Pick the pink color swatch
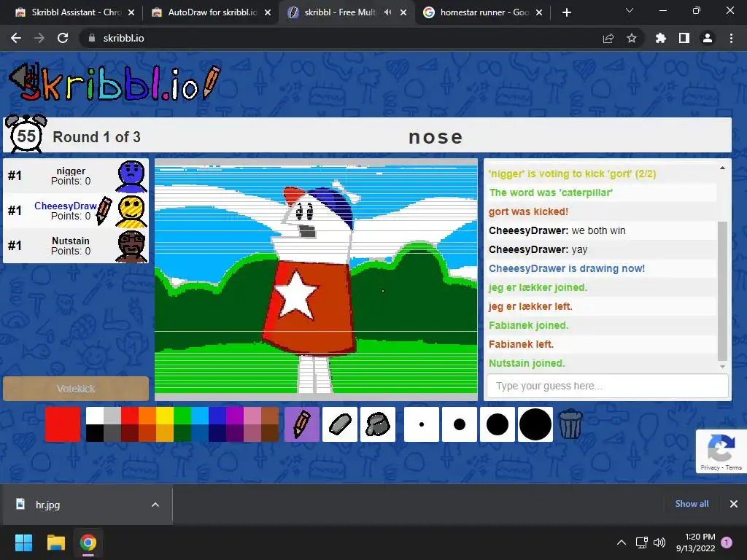The height and width of the screenshot is (560, 747). pos(252,416)
